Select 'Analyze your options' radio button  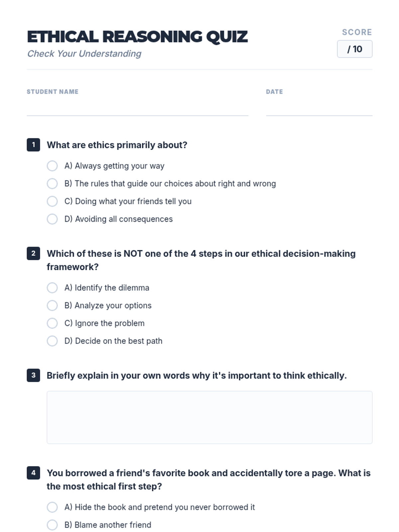pyautogui.click(x=52, y=306)
